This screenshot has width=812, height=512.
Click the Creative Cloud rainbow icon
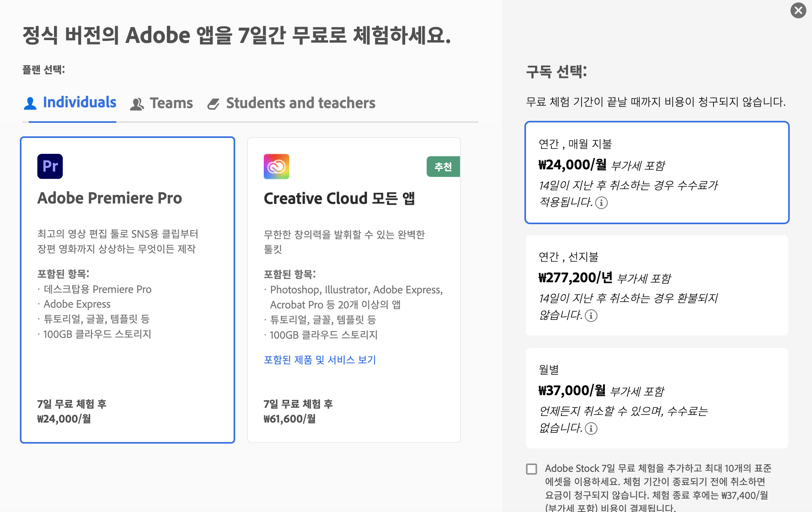pyautogui.click(x=276, y=167)
